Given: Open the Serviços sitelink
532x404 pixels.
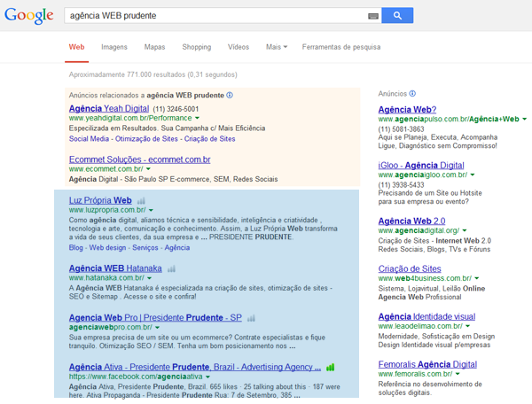Looking at the screenshot, I should coord(145,248).
